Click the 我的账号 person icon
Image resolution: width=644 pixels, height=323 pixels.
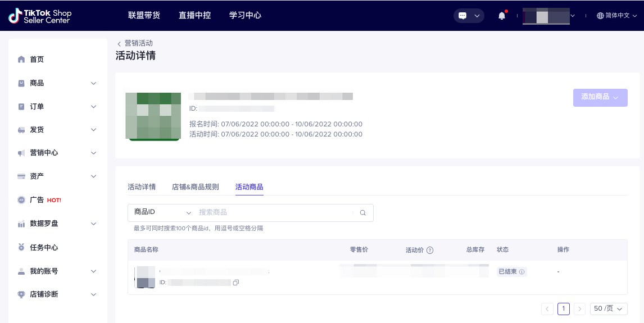[x=21, y=271]
